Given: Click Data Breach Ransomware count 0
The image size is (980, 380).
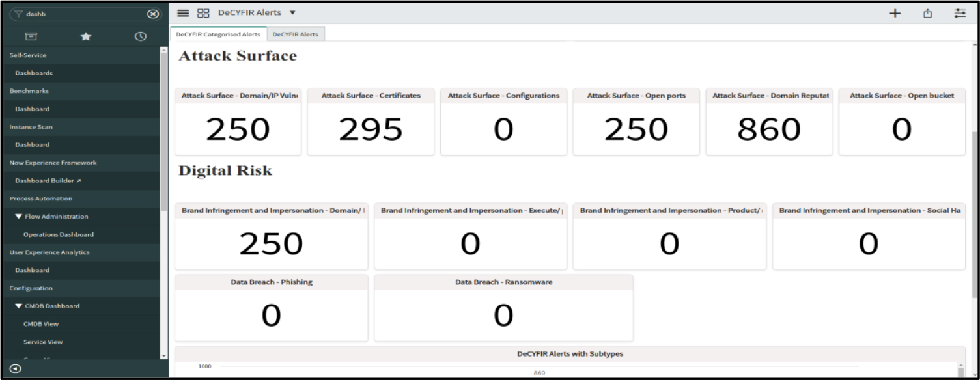Looking at the screenshot, I should click(503, 316).
